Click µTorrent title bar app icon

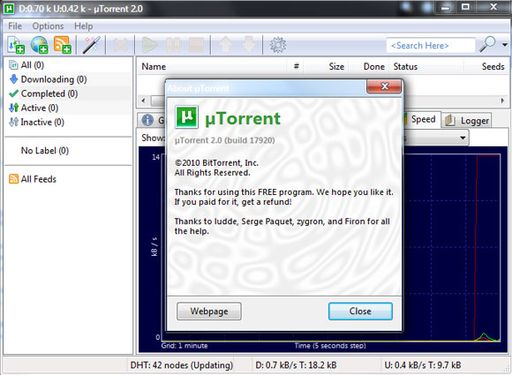coord(9,9)
